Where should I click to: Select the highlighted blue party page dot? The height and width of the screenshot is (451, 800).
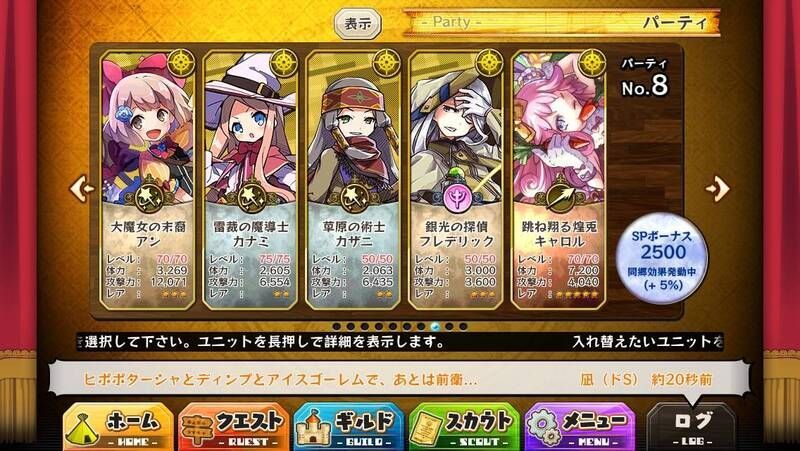[x=435, y=327]
